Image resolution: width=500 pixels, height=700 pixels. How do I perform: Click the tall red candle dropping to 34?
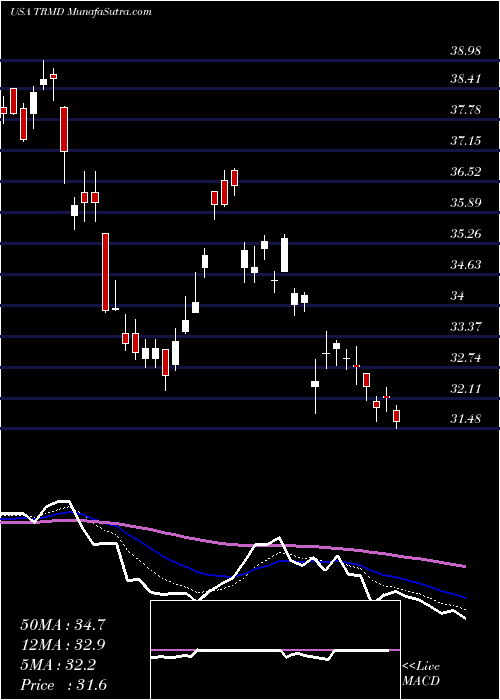coord(105,272)
